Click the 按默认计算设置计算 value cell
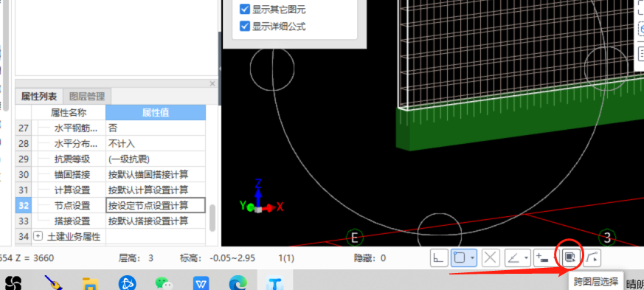 pos(155,190)
